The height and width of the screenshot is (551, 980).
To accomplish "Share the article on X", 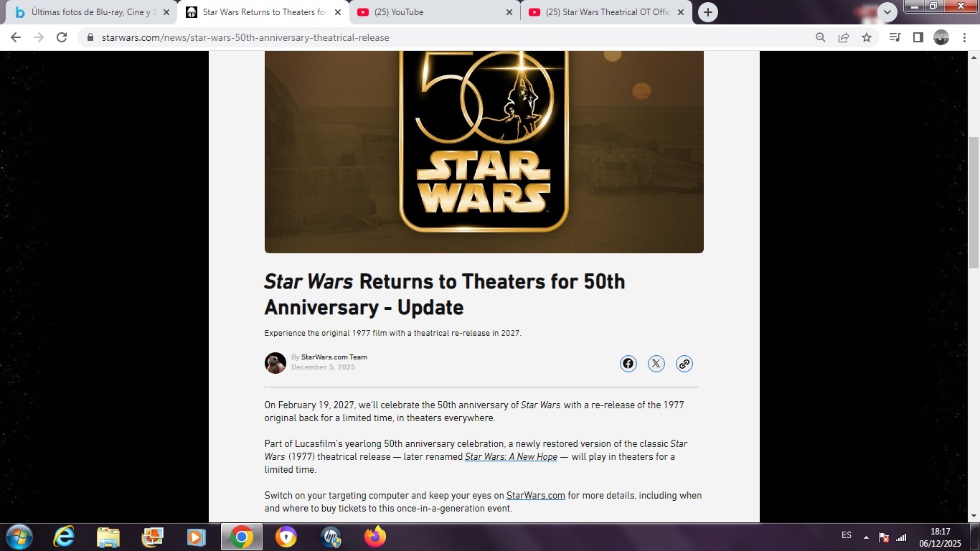I will 656,364.
